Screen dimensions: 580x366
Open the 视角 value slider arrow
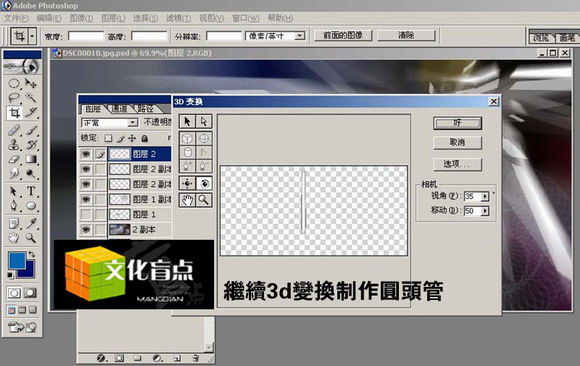coord(485,196)
